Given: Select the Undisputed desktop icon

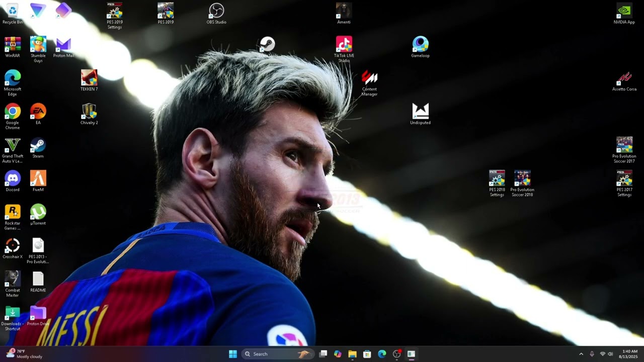Looking at the screenshot, I should tap(420, 114).
